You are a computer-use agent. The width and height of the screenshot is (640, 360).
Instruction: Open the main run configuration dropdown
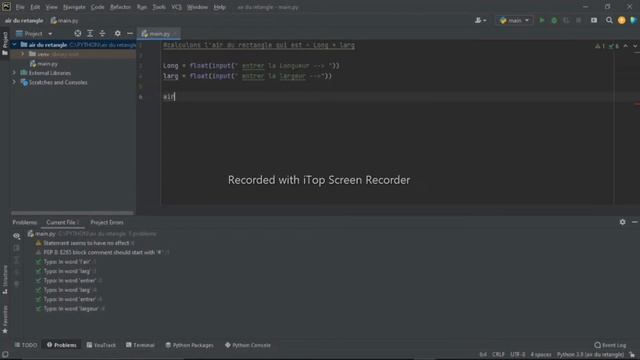pyautogui.click(x=514, y=20)
